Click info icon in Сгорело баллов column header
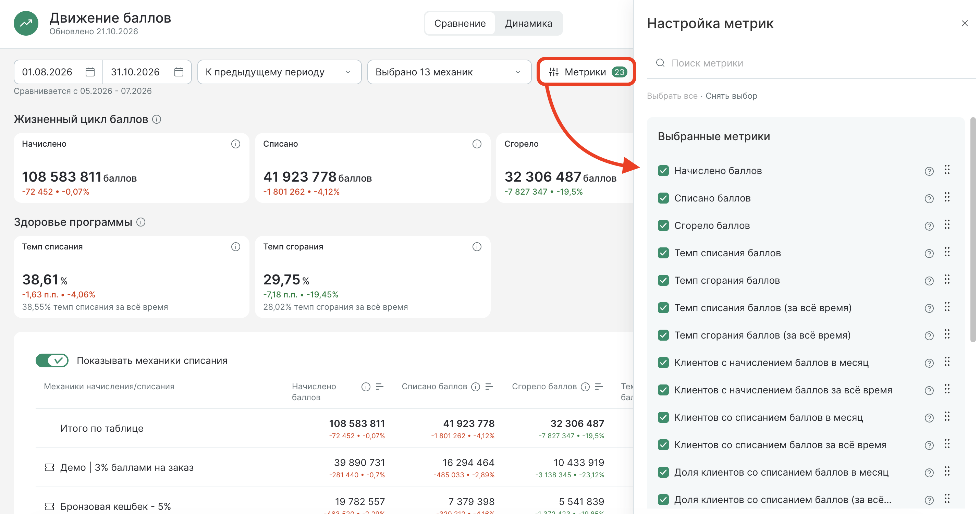The width and height of the screenshot is (980, 514). coord(586,387)
